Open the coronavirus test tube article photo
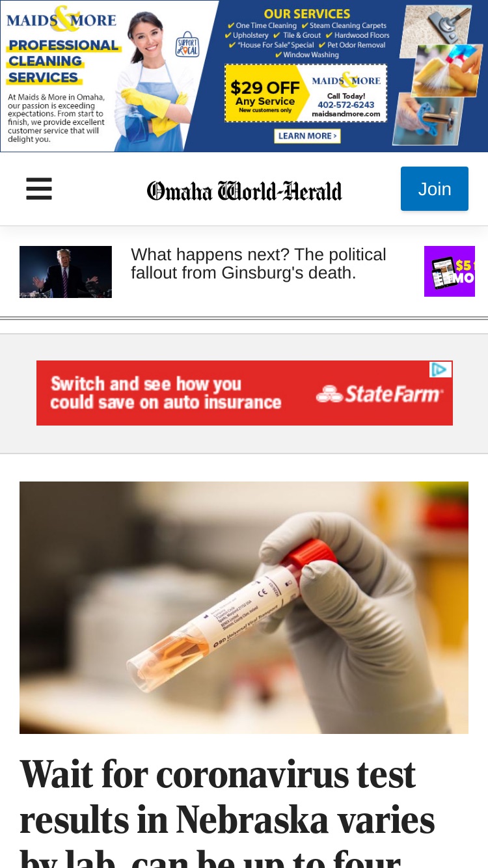 (x=244, y=608)
